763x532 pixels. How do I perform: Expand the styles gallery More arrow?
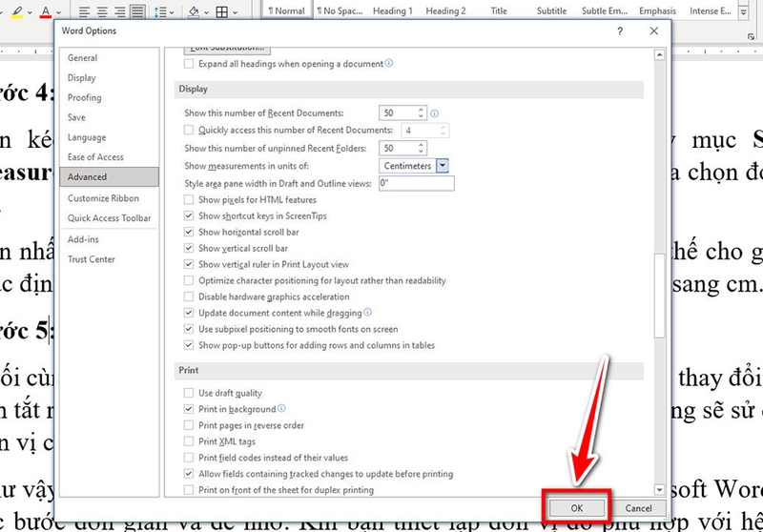point(743,12)
